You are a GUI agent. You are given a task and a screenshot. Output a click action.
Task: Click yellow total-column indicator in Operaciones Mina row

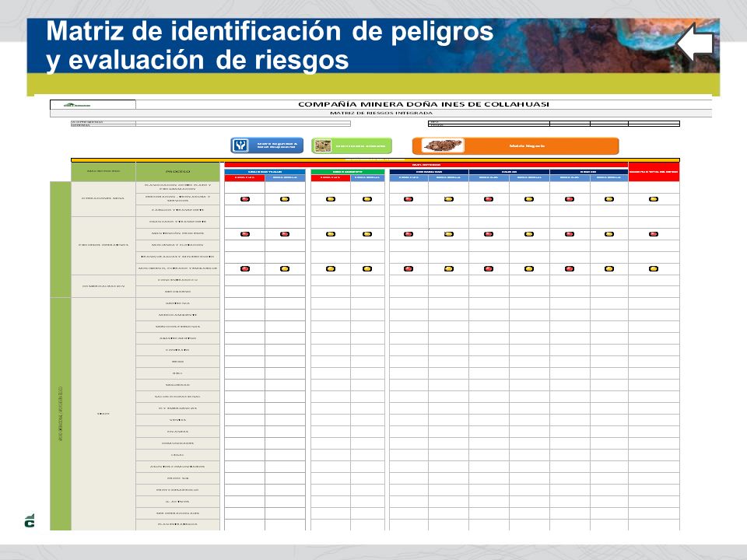[x=654, y=199]
